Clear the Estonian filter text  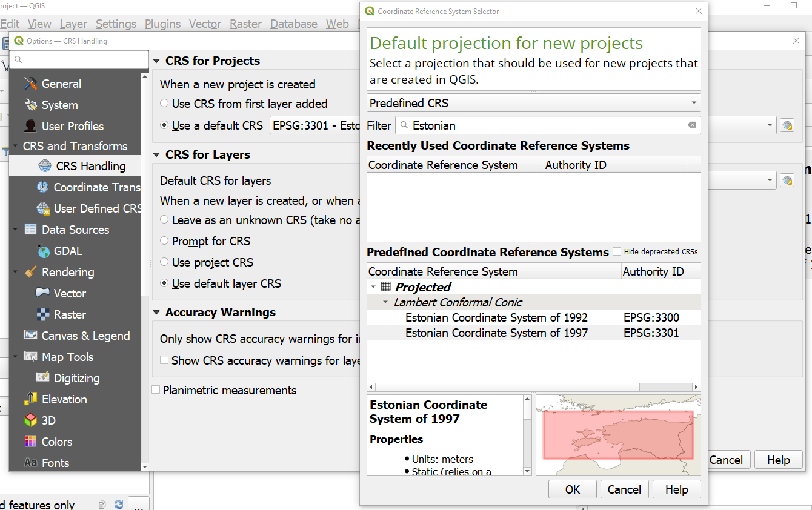691,125
